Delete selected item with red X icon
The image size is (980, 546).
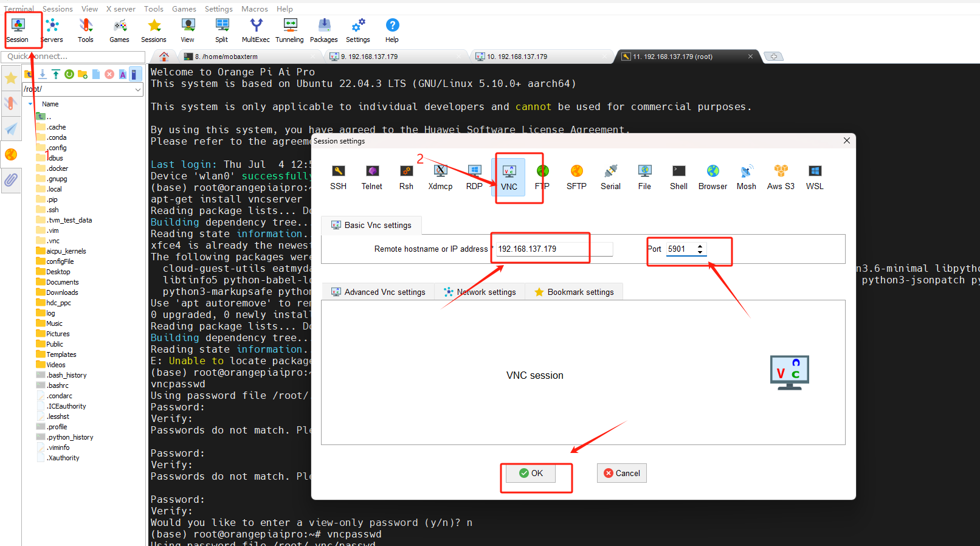click(x=109, y=74)
